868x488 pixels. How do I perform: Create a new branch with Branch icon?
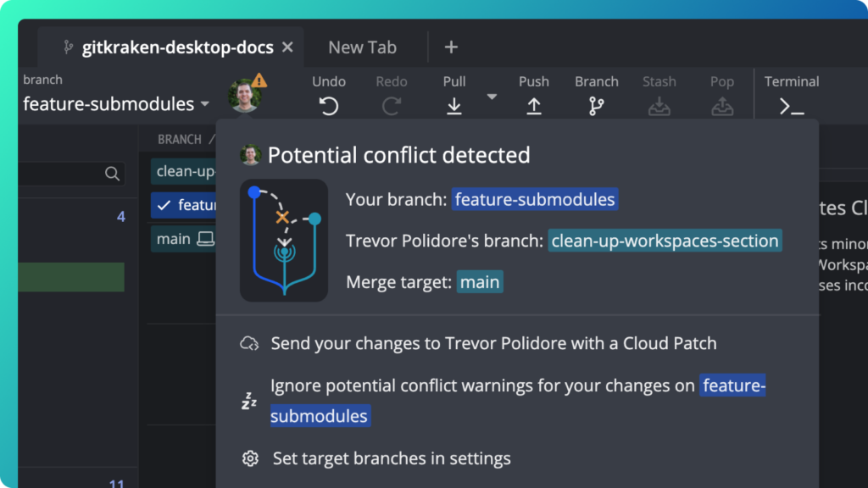pyautogui.click(x=596, y=95)
